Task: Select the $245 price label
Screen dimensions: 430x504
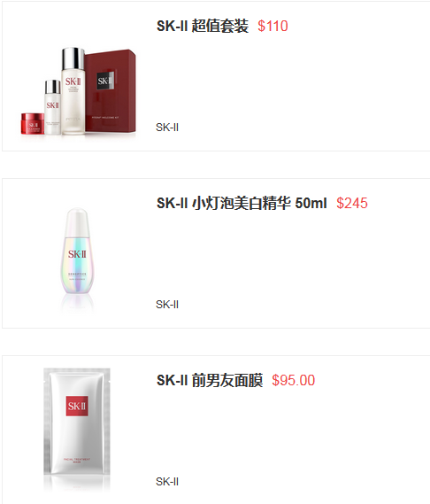Action: (352, 203)
